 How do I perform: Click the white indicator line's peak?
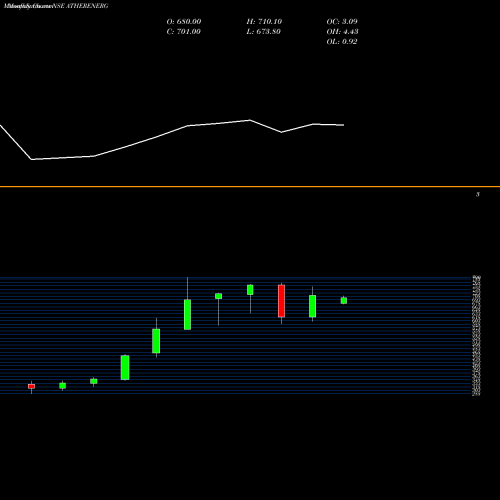coord(250,120)
